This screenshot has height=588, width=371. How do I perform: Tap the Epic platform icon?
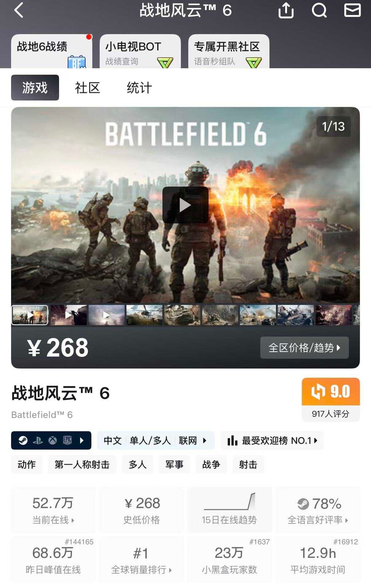(67, 440)
